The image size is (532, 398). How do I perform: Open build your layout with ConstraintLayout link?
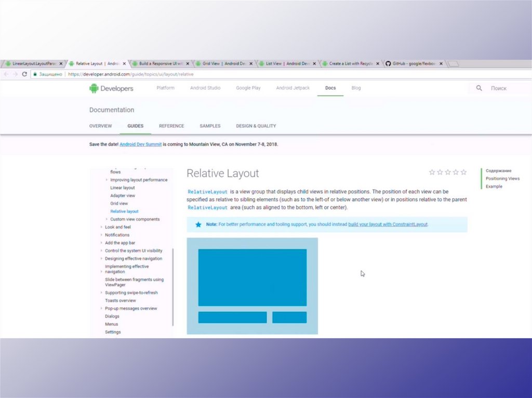pyautogui.click(x=388, y=224)
